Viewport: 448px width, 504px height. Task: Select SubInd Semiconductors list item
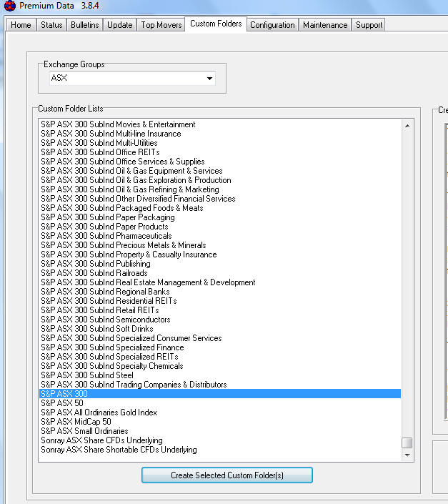click(x=220, y=320)
